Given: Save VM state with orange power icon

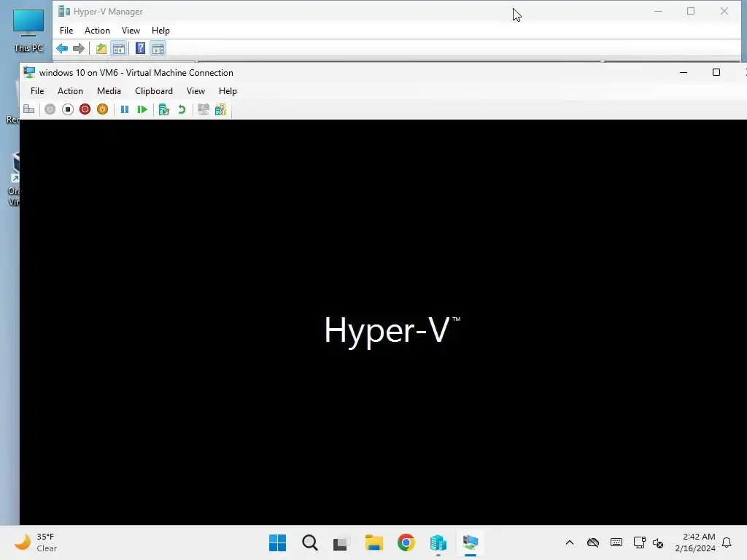Looking at the screenshot, I should click(102, 109).
